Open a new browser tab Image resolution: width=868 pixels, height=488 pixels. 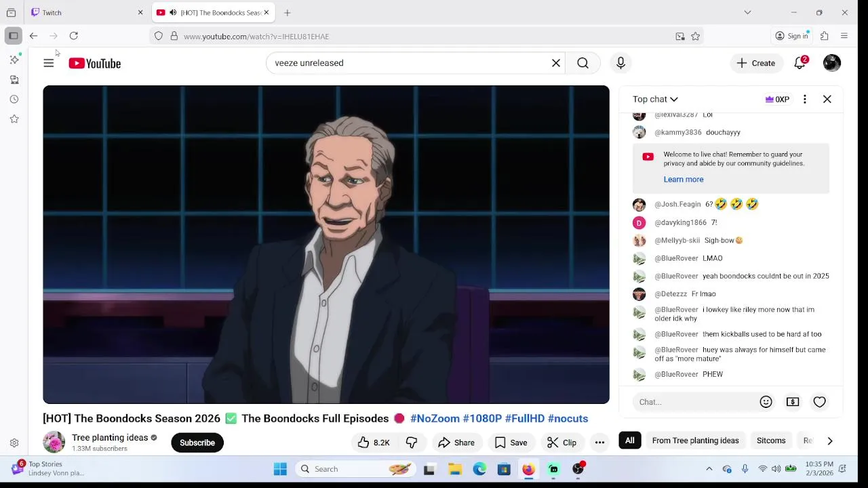(288, 12)
